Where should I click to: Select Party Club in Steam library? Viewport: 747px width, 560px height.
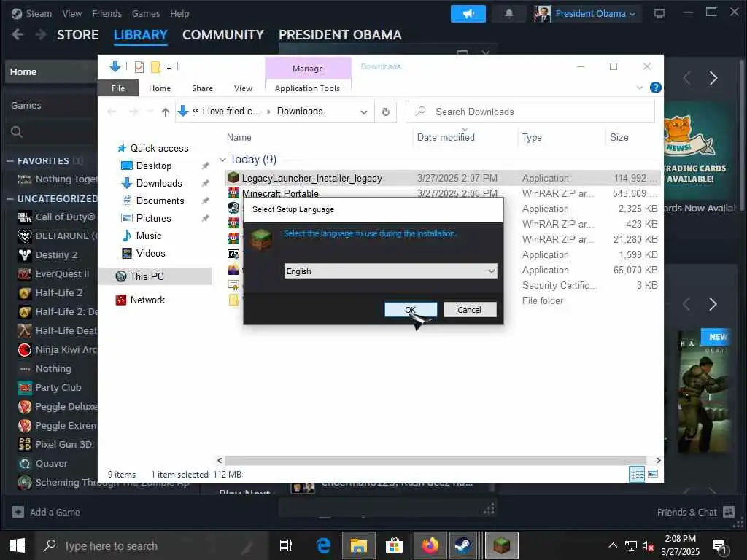coord(58,388)
